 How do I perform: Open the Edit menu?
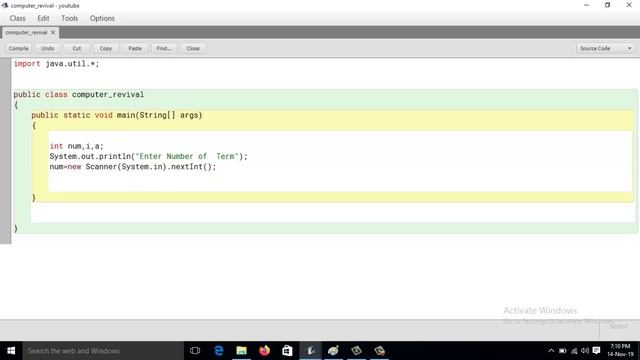click(x=43, y=18)
